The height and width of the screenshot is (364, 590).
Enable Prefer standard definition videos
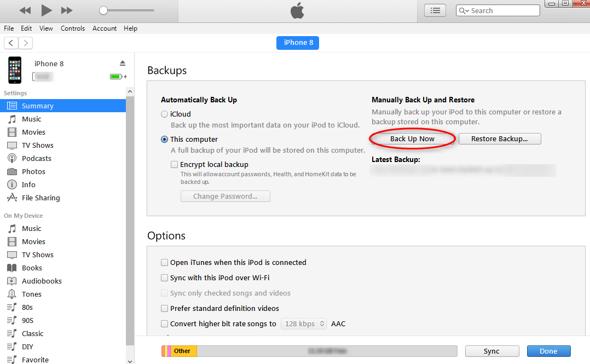pyautogui.click(x=164, y=308)
